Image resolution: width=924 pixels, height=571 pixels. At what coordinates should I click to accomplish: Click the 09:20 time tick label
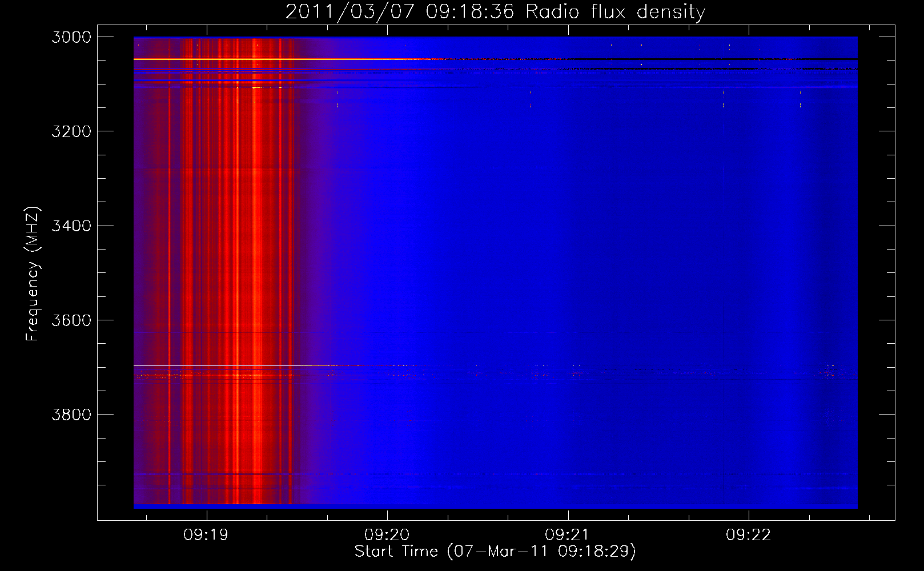[x=387, y=535]
